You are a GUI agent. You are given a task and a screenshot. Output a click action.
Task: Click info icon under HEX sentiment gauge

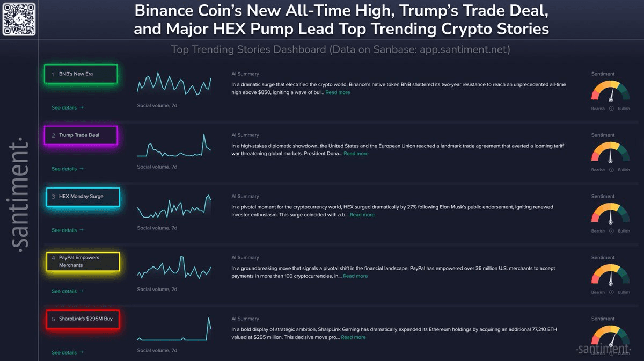tap(611, 231)
